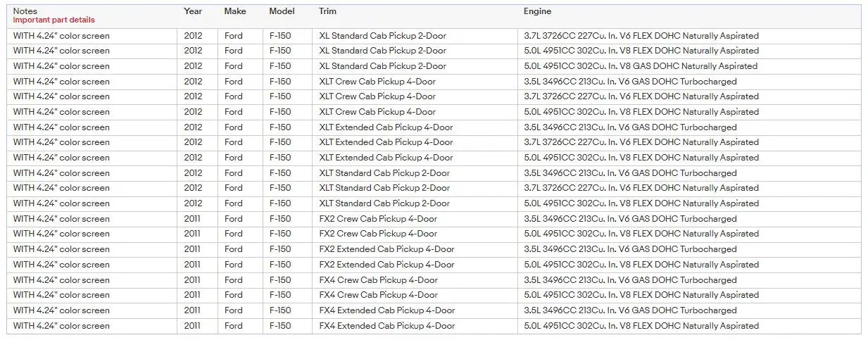Select 3.5L Turbocharged engine in XLT Crew Cab row

tap(630, 82)
